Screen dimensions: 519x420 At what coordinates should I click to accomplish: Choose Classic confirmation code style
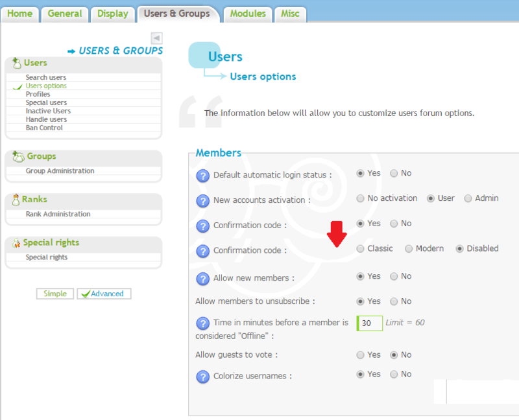click(361, 249)
